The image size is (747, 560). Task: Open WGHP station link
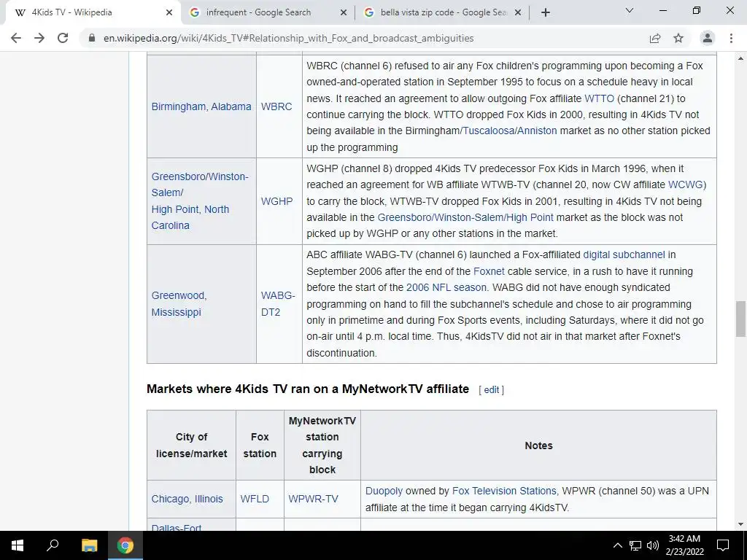(276, 201)
